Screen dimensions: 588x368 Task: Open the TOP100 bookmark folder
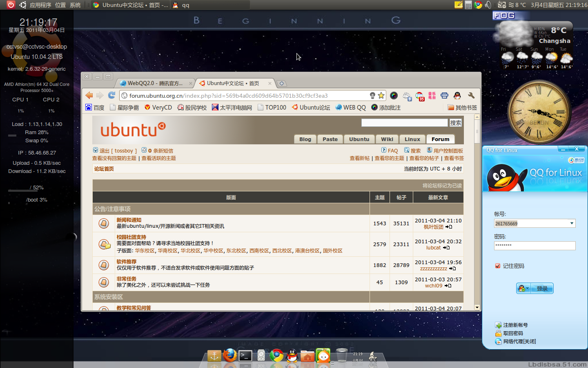click(272, 108)
